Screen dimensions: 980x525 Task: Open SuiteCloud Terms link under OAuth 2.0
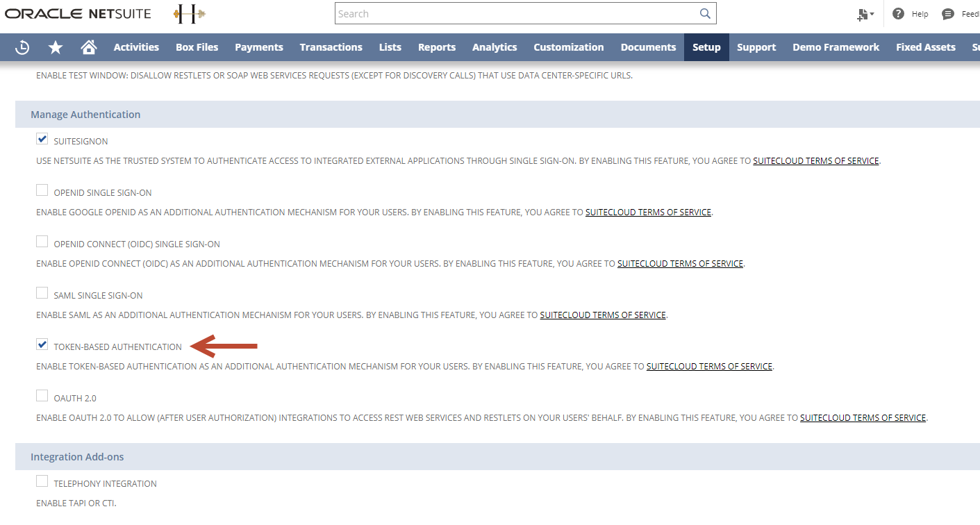[863, 417]
